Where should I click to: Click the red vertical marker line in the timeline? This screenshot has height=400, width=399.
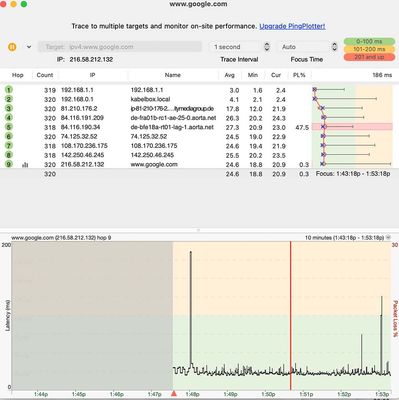tap(291, 316)
